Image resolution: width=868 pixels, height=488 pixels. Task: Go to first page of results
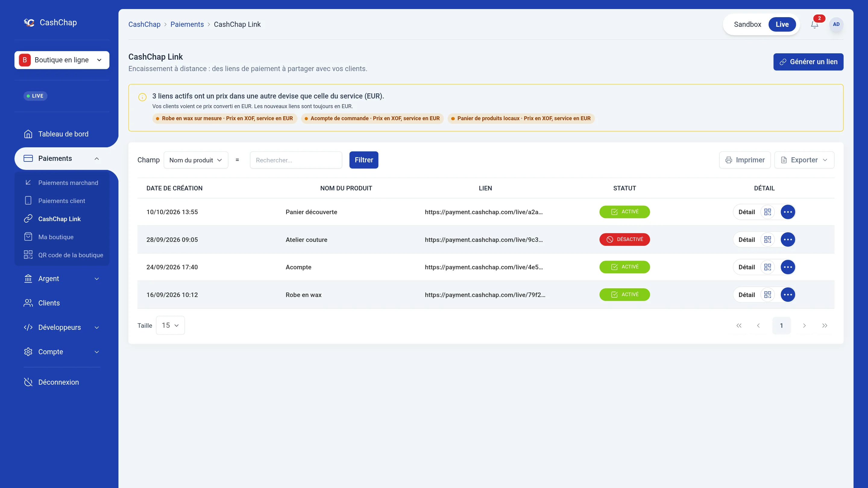pos(739,326)
